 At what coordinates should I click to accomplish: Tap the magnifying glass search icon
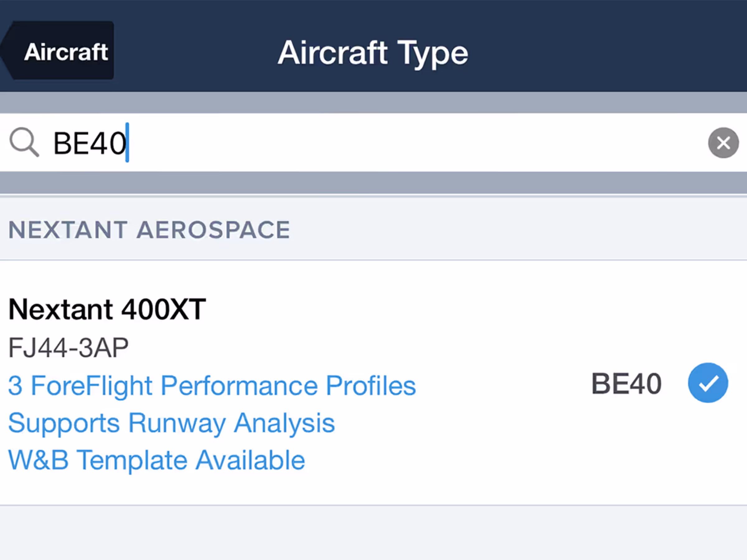pyautogui.click(x=24, y=142)
